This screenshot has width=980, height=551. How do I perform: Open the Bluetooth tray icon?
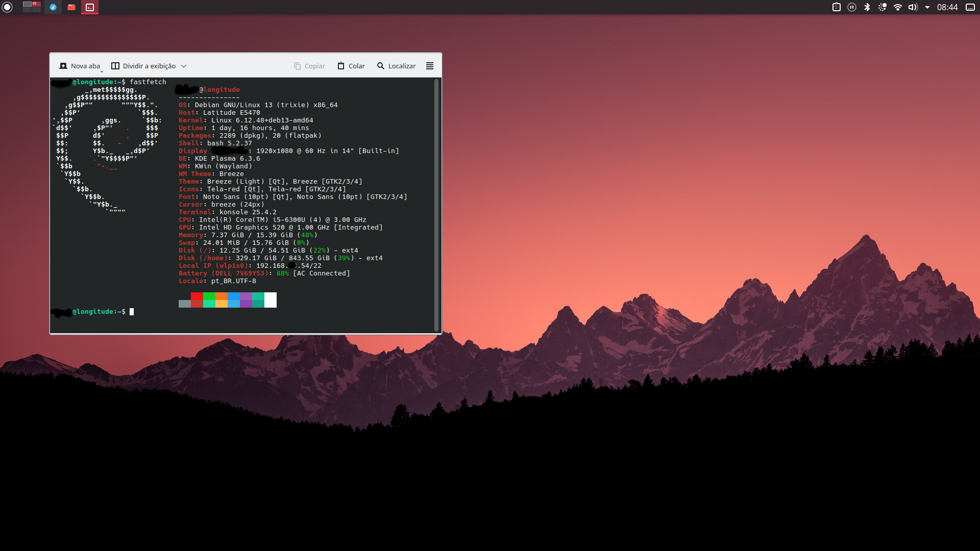tap(867, 7)
